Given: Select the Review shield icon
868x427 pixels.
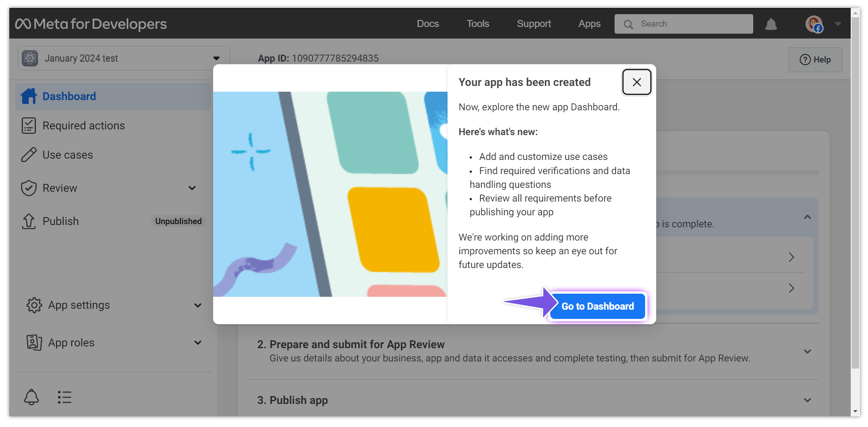Looking at the screenshot, I should click(29, 188).
